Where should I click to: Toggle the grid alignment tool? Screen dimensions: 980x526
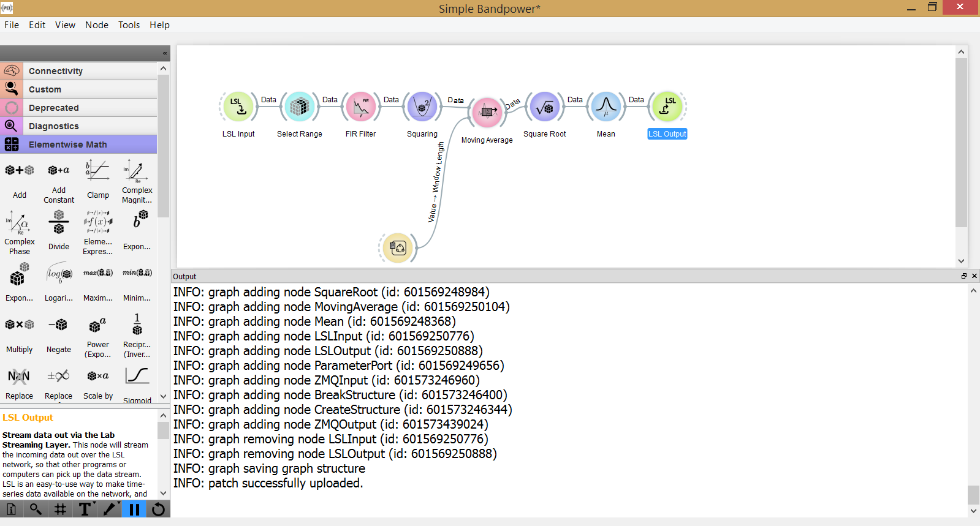(x=60, y=509)
